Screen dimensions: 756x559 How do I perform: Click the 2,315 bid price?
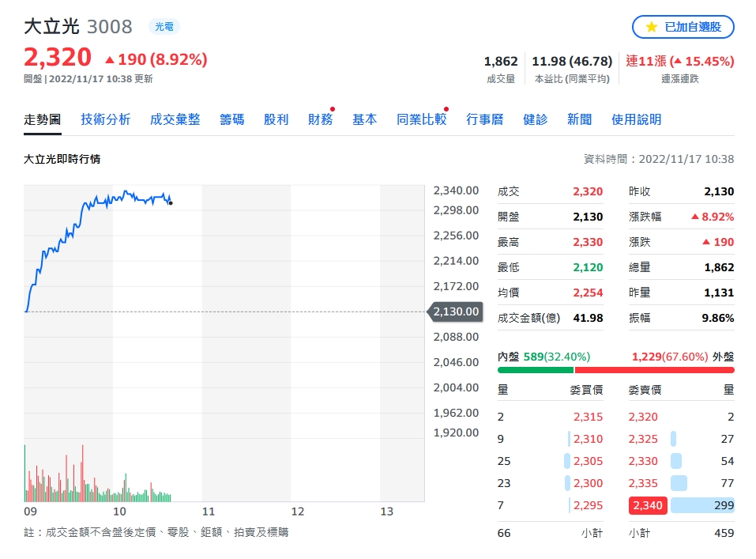[588, 417]
